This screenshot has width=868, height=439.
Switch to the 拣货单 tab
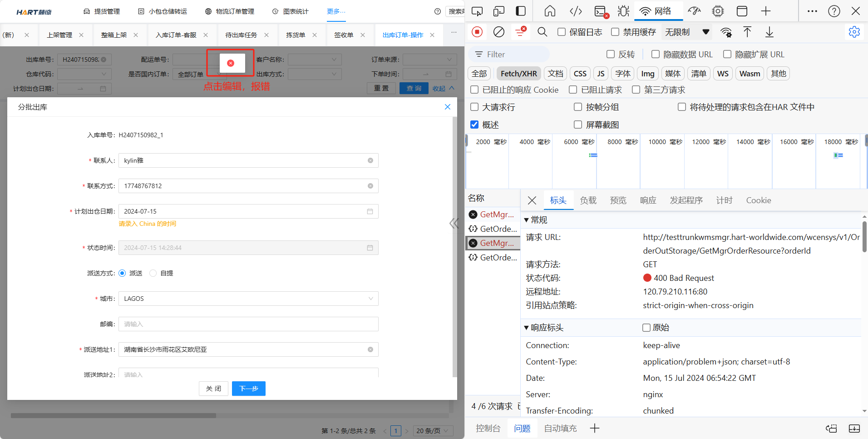(296, 35)
